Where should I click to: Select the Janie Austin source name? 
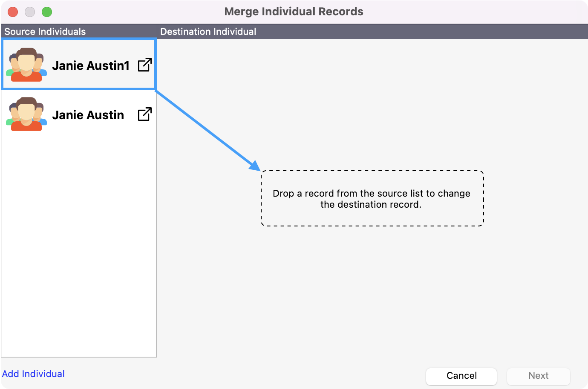[88, 115]
